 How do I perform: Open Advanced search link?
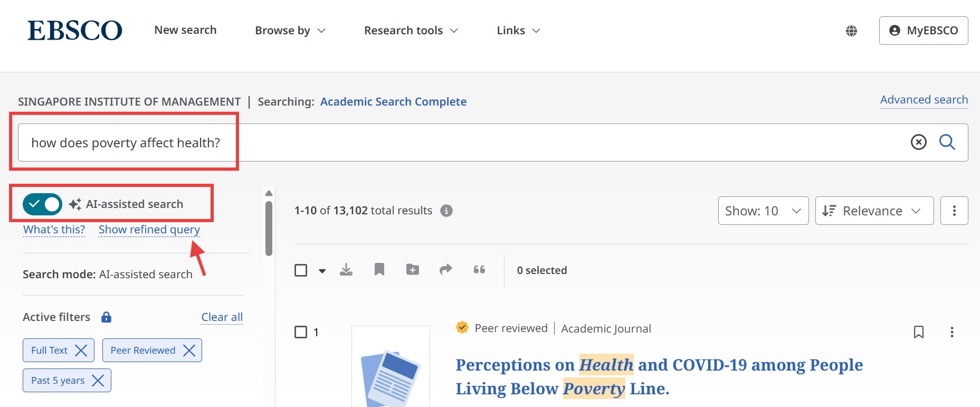pos(924,100)
